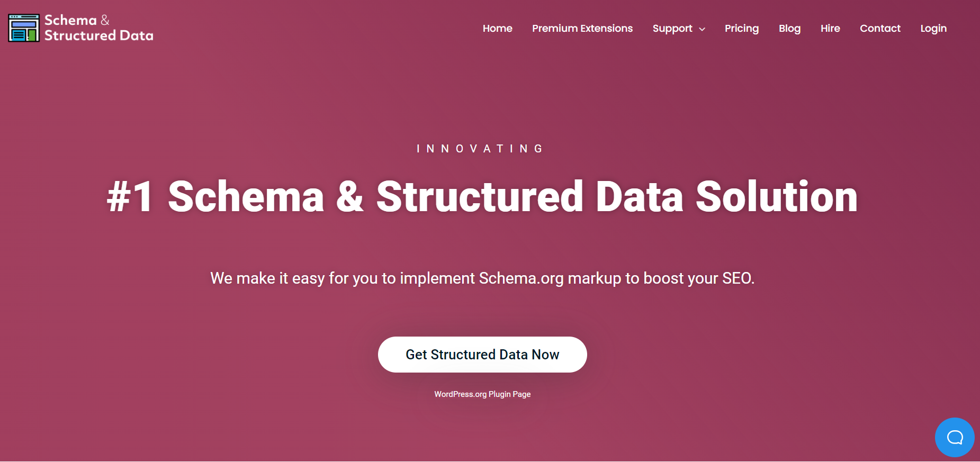
Task: Go to the Home page
Action: click(x=497, y=29)
